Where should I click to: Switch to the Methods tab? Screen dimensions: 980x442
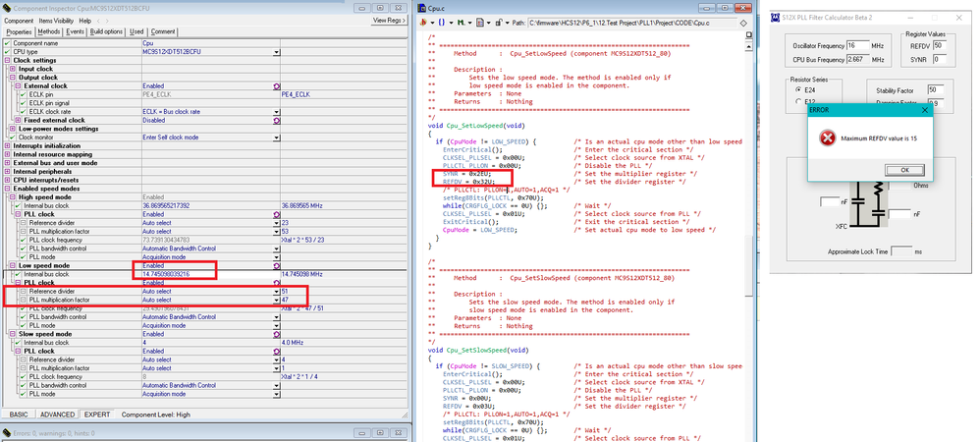click(x=49, y=31)
